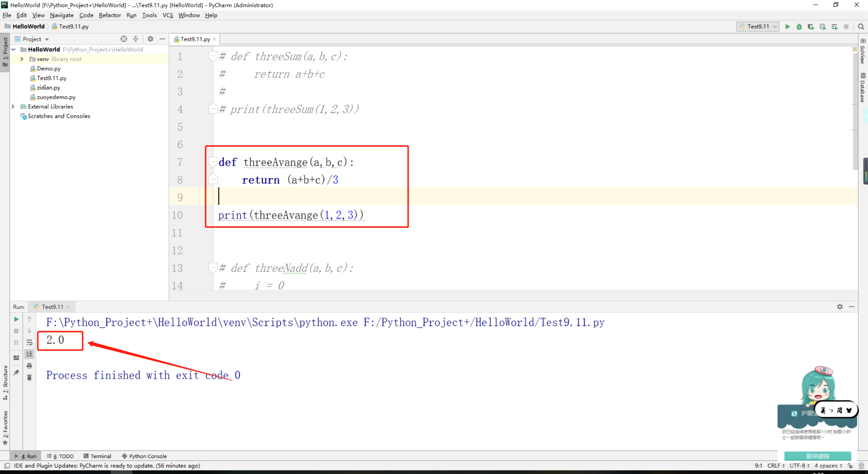Open zuoyedemo.py from the project tree
The height and width of the screenshot is (474, 868).
tap(56, 97)
